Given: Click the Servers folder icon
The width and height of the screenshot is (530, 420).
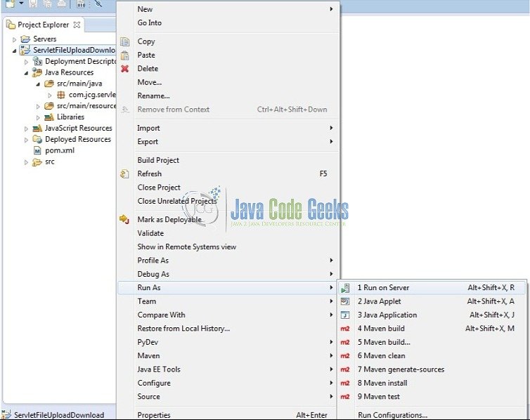Looking at the screenshot, I should (x=25, y=39).
